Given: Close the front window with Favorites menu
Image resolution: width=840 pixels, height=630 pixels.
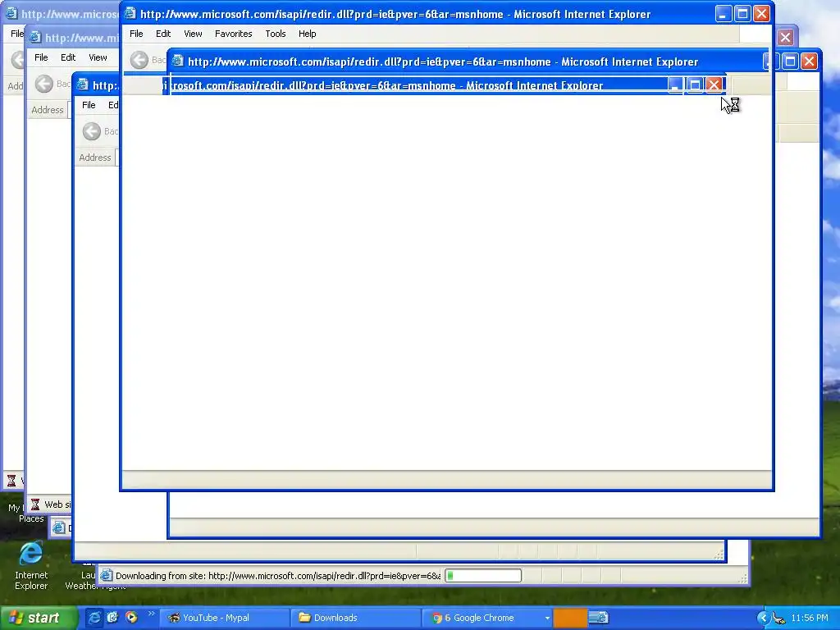Looking at the screenshot, I should [x=761, y=14].
